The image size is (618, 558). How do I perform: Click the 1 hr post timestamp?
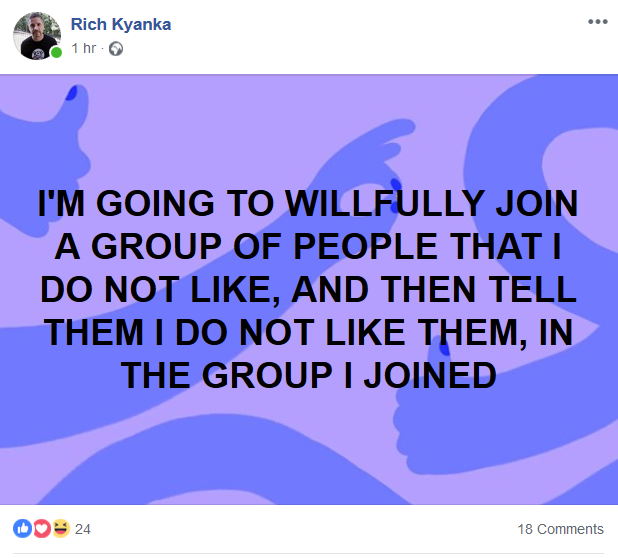pos(84,48)
